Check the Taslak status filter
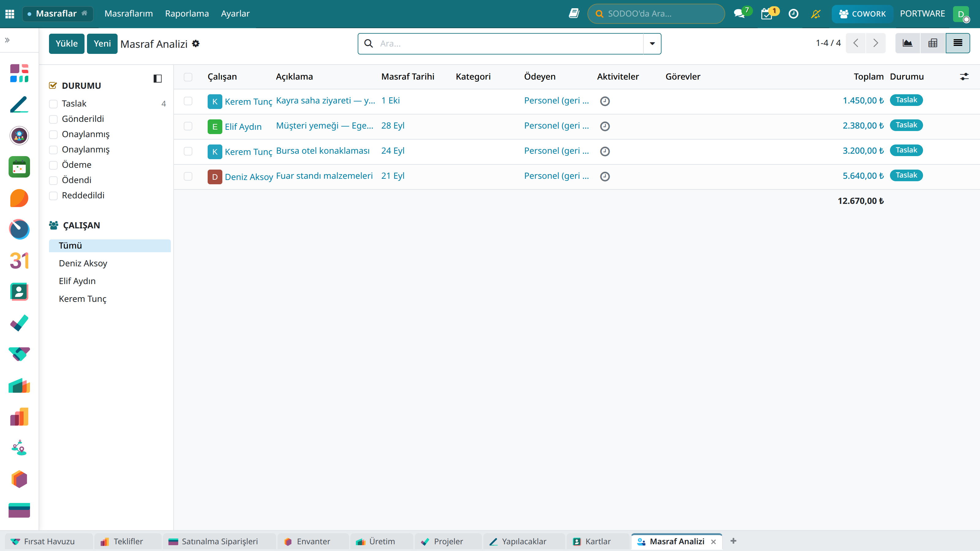 pyautogui.click(x=53, y=104)
